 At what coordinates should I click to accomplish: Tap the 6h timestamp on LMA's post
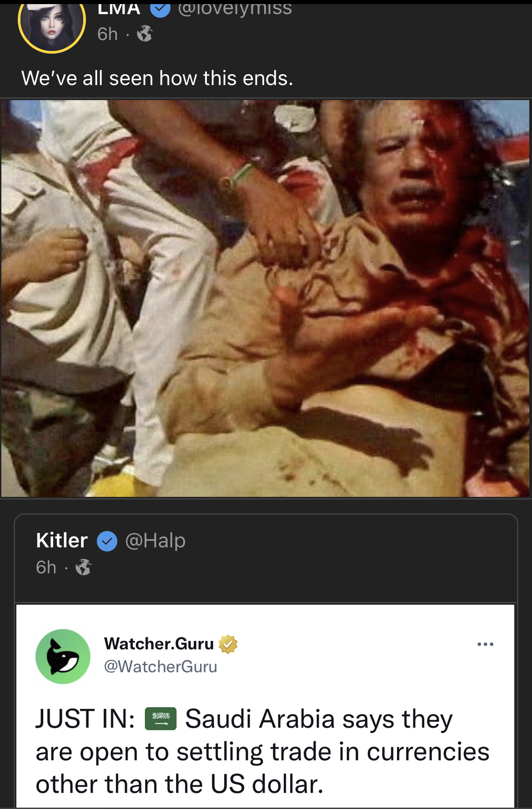pos(107,34)
